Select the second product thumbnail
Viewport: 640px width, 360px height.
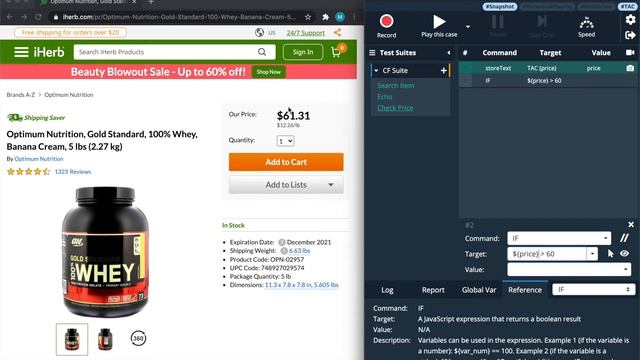tap(105, 339)
